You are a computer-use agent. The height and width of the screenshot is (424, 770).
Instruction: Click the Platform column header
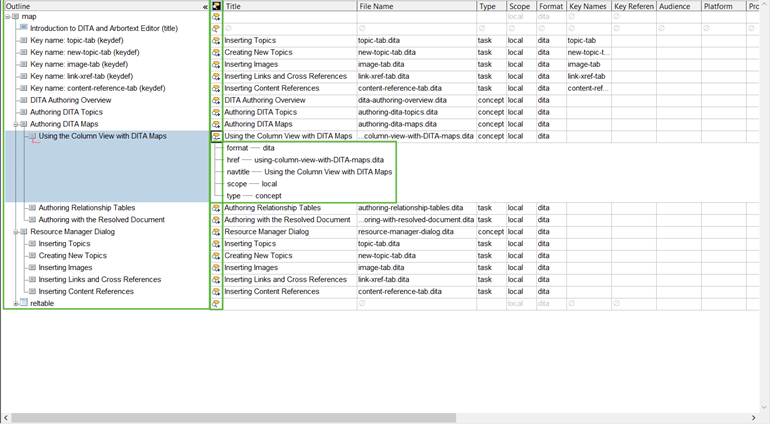(x=723, y=6)
